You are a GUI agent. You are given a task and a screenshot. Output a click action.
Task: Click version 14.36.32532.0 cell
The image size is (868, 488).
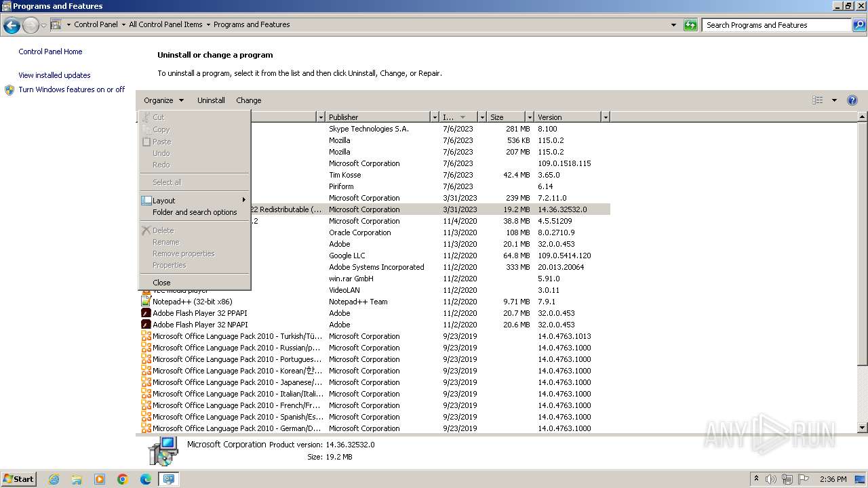click(563, 209)
